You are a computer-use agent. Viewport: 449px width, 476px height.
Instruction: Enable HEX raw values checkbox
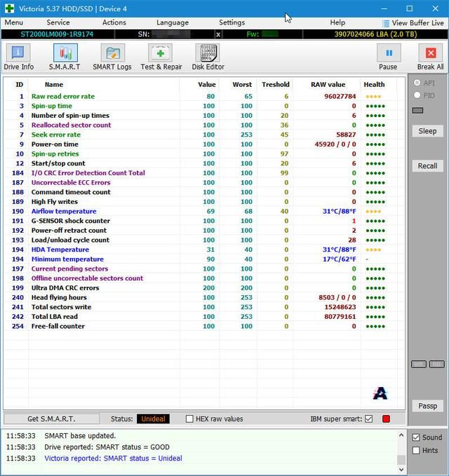[x=189, y=419]
